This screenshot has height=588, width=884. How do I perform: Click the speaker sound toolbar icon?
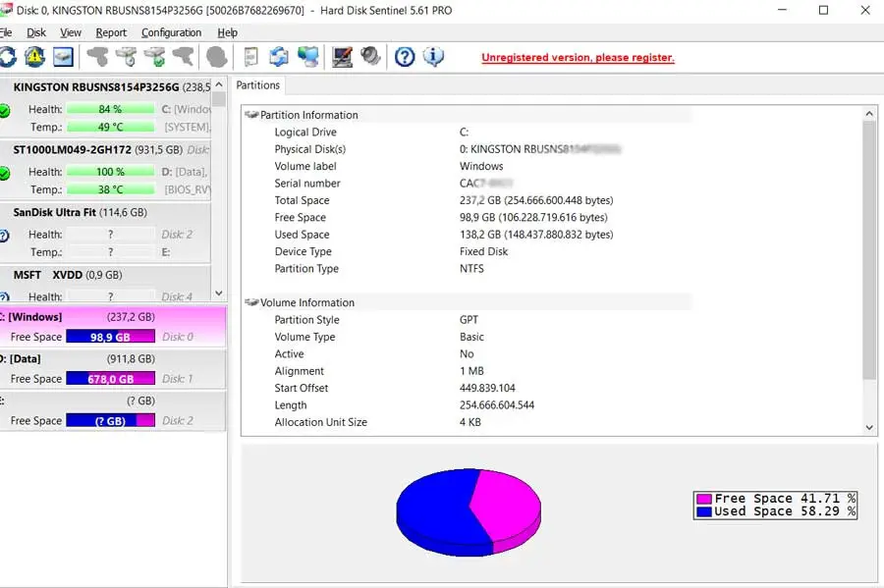(x=370, y=56)
